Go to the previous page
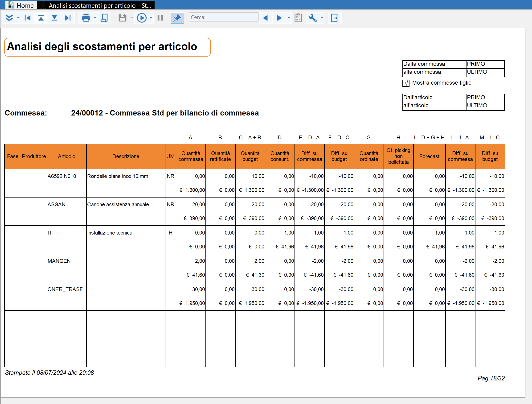The image size is (532, 404). pos(41,18)
